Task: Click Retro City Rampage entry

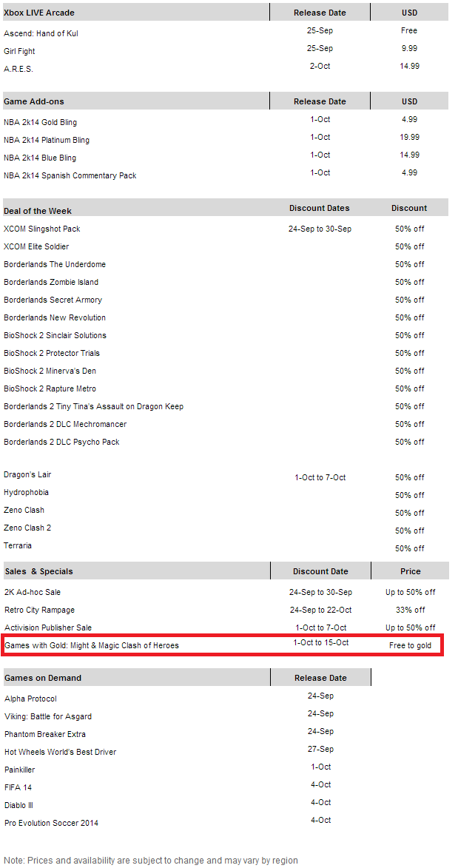Action: click(39, 610)
